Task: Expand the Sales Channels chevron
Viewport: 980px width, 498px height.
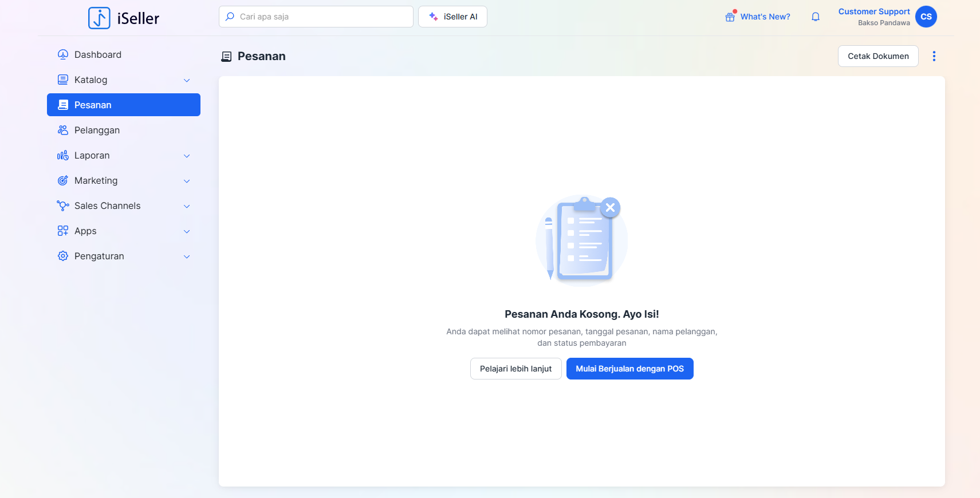Action: pos(187,206)
